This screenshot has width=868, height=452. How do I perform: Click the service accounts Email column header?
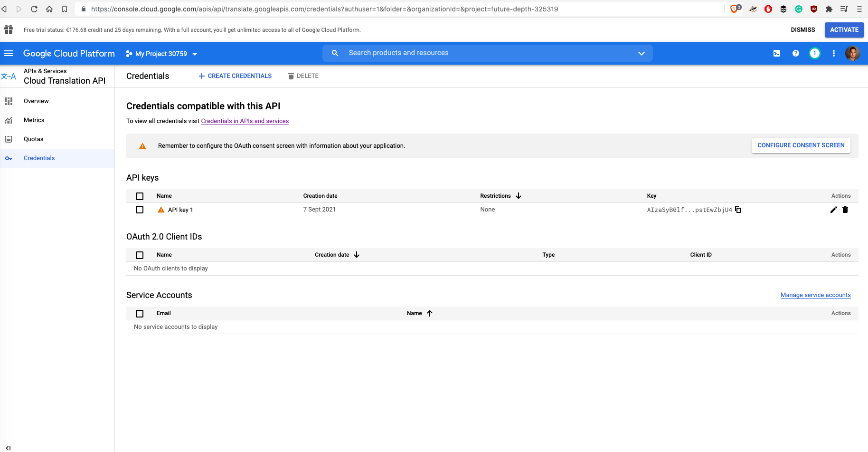(x=164, y=313)
